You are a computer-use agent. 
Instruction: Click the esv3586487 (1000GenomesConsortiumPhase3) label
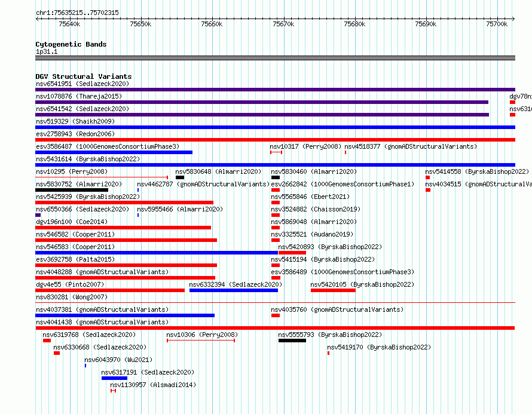pos(108,146)
